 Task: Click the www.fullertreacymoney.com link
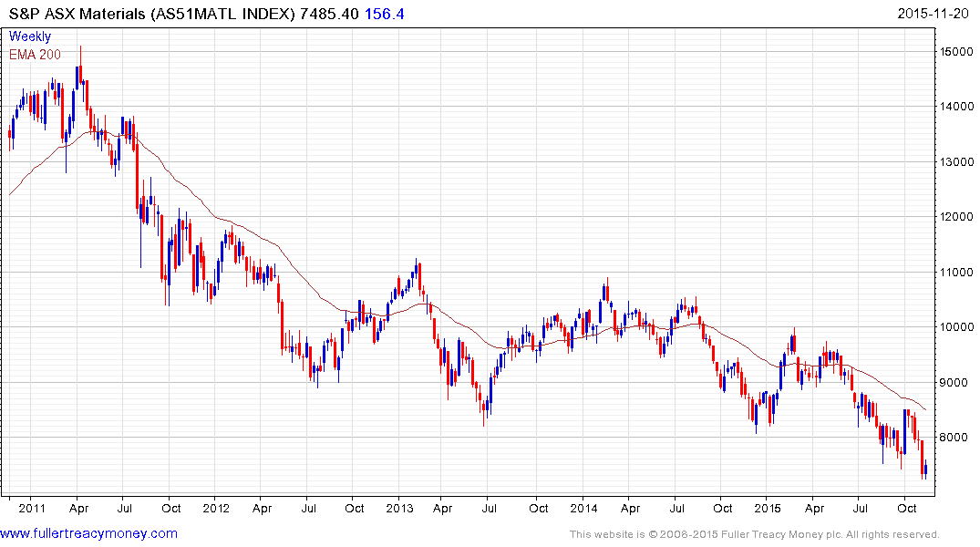89,533
